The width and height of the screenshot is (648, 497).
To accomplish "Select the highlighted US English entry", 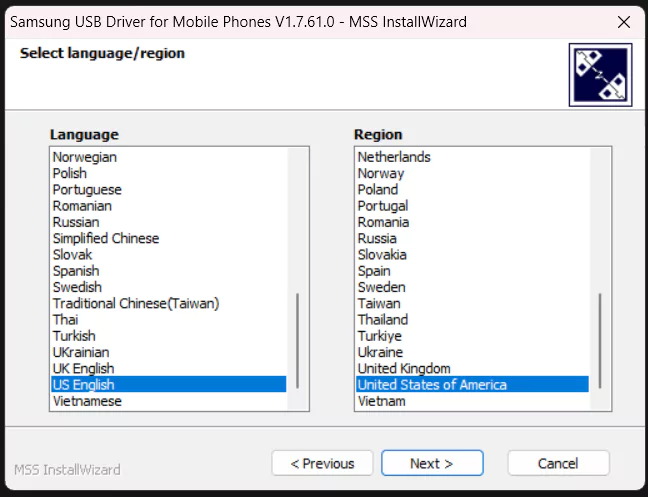I will click(169, 385).
